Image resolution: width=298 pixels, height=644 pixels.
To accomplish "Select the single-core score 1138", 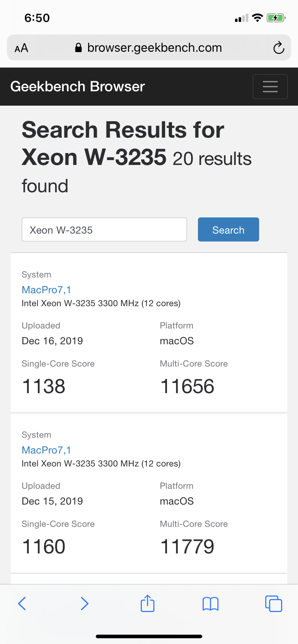I will click(44, 386).
